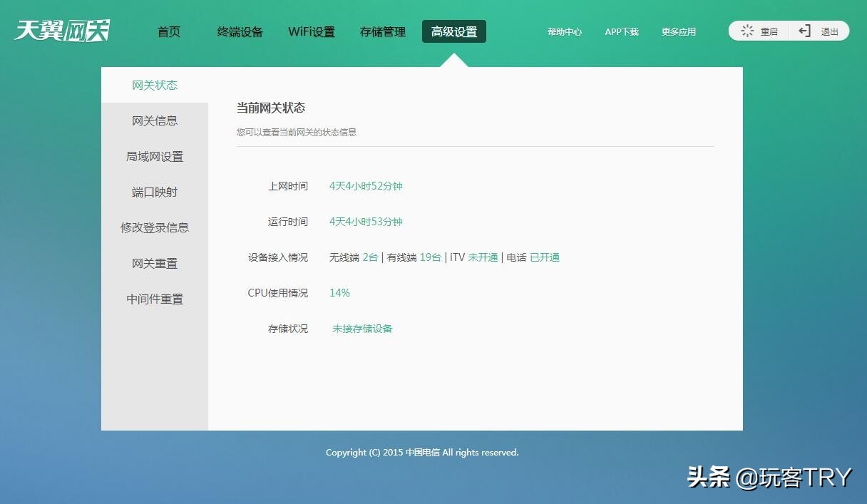Select 网关状态 in the sidebar

154,84
